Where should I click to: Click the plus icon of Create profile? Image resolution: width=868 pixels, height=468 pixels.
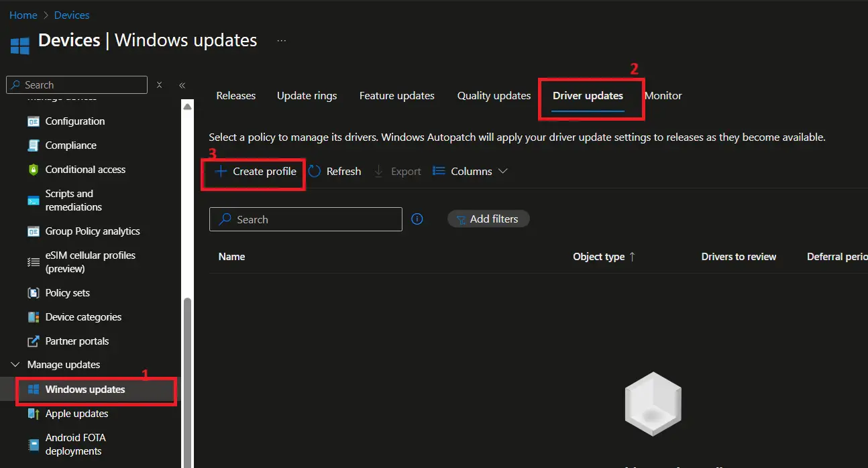(221, 172)
